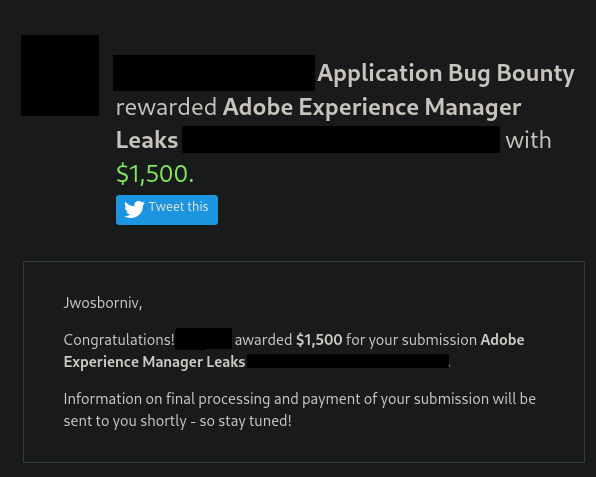The image size is (596, 477).
Task: Click the bold $1,500 in message body
Action: 319,340
